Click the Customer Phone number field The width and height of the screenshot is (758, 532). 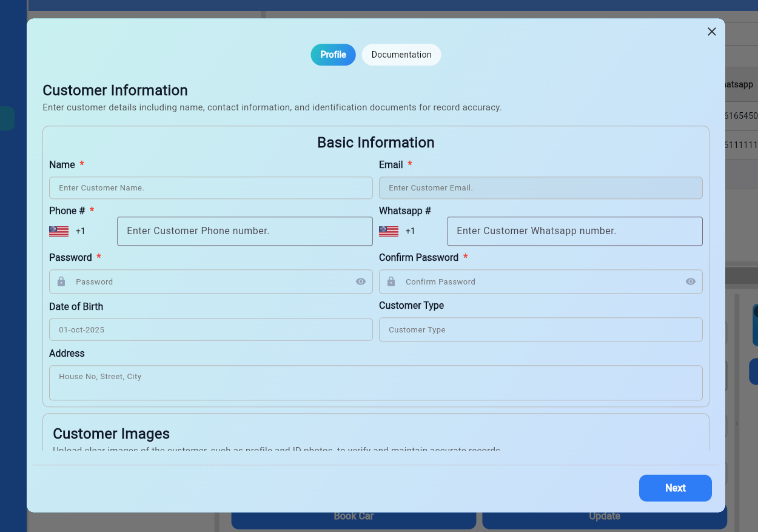click(x=244, y=231)
